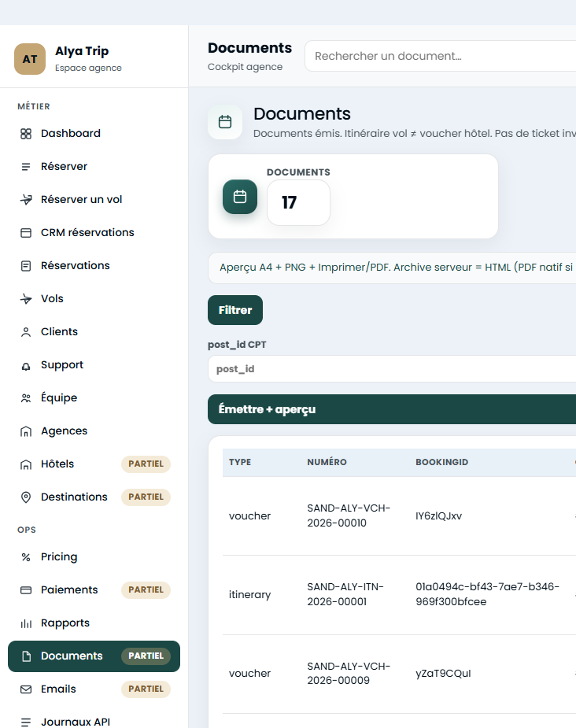The width and height of the screenshot is (576, 728).
Task: Click the Clients person icon
Action: pyautogui.click(x=26, y=332)
